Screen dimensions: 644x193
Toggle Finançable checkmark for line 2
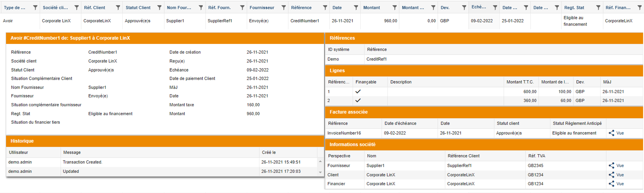(x=358, y=100)
